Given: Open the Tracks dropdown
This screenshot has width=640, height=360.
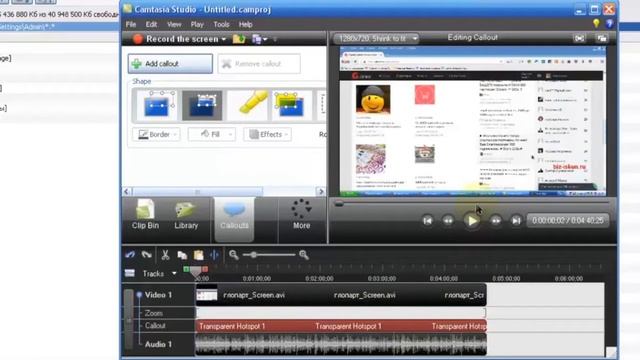Looking at the screenshot, I should 159,273.
